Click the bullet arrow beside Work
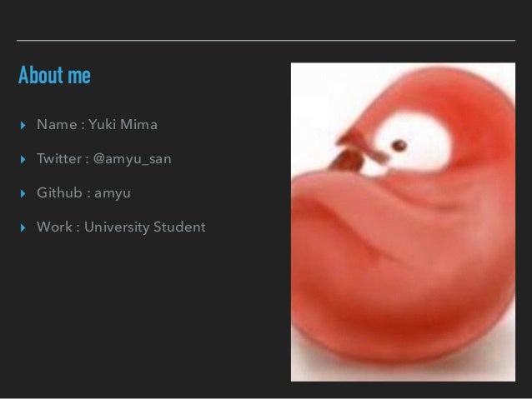The width and height of the screenshot is (532, 399). click(23, 227)
